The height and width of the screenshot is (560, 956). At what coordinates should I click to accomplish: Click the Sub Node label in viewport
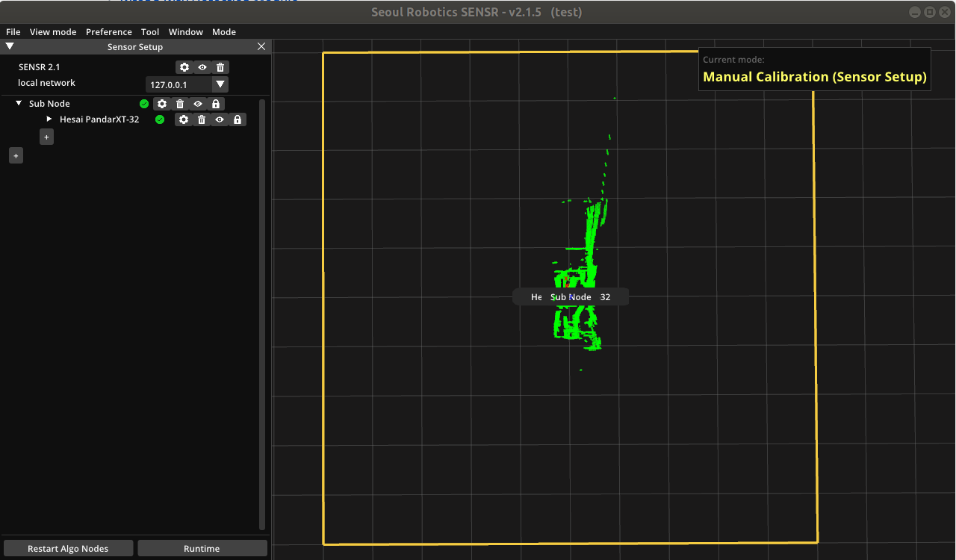pos(571,297)
